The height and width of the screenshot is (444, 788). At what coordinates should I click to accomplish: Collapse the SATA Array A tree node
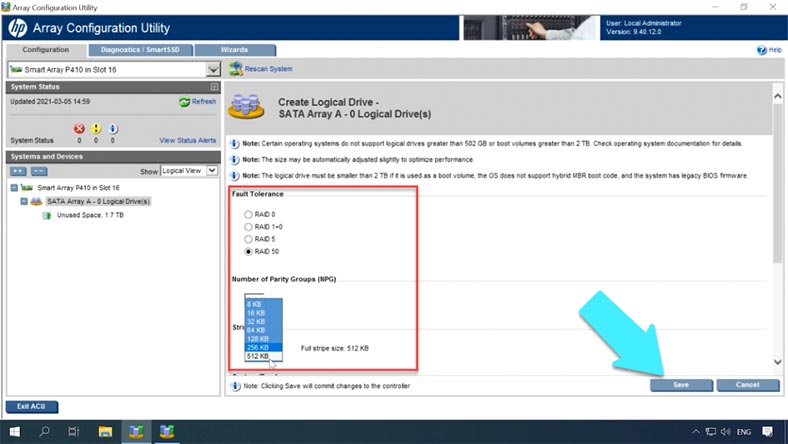pyautogui.click(x=24, y=202)
